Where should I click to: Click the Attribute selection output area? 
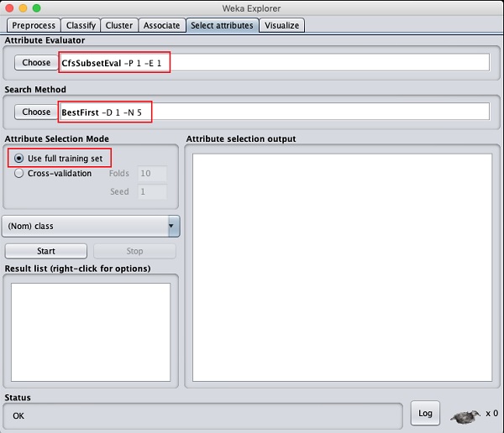tap(343, 268)
